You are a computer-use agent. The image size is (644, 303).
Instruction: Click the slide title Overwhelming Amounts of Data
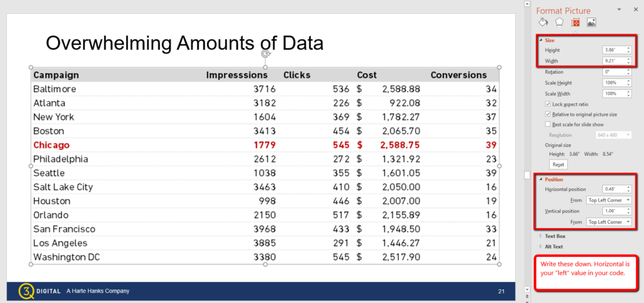(x=184, y=43)
